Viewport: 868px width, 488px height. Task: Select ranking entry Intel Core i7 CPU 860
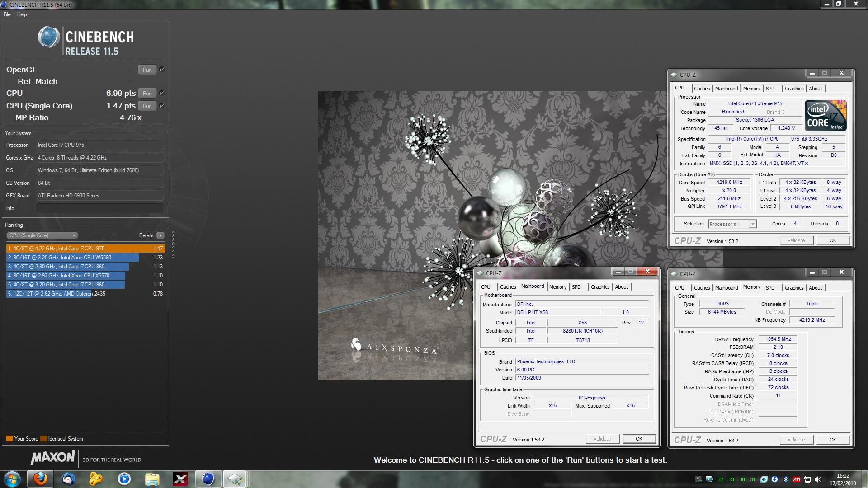(x=85, y=267)
